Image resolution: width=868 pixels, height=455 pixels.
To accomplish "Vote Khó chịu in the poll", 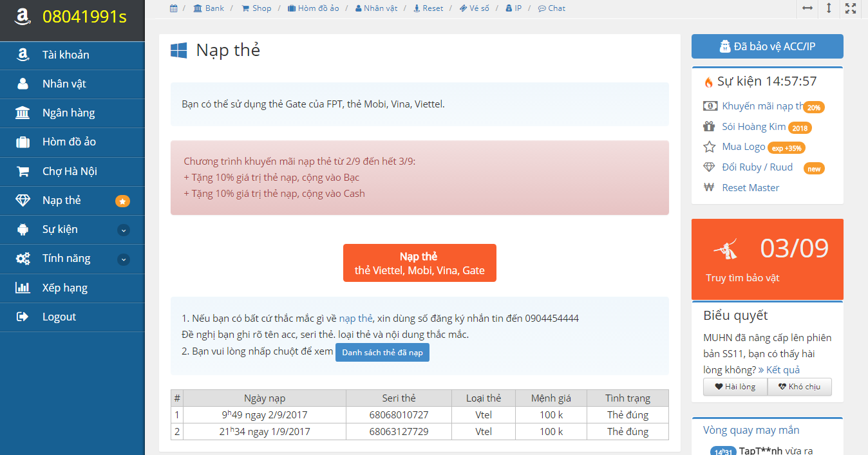I will 799,387.
